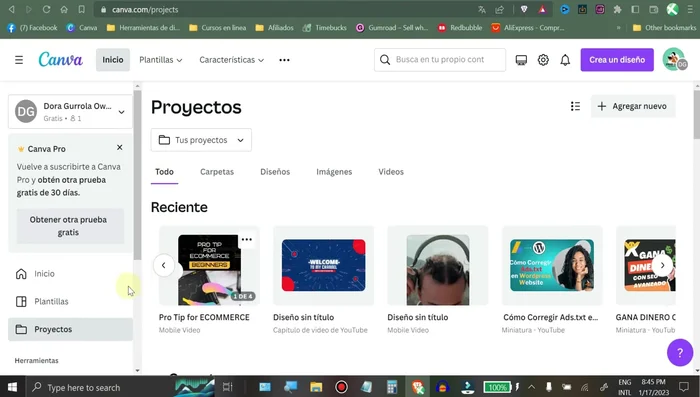700x397 pixels.
Task: Click the sidebar vertical scrollbar
Action: 138,175
